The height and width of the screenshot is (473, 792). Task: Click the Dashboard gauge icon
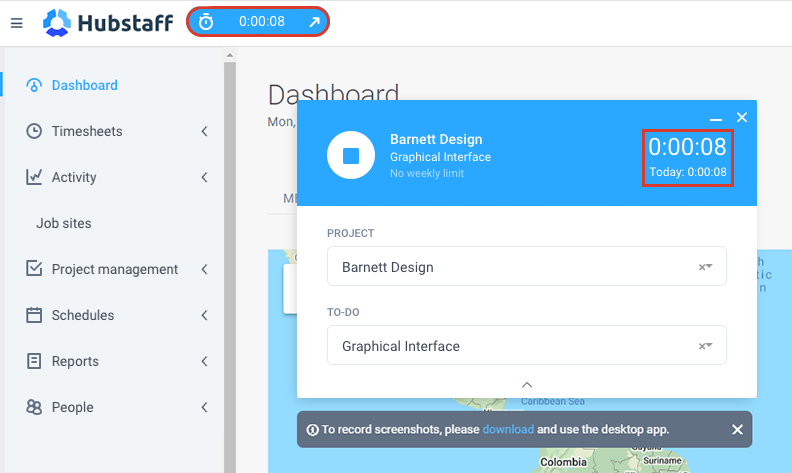(34, 85)
